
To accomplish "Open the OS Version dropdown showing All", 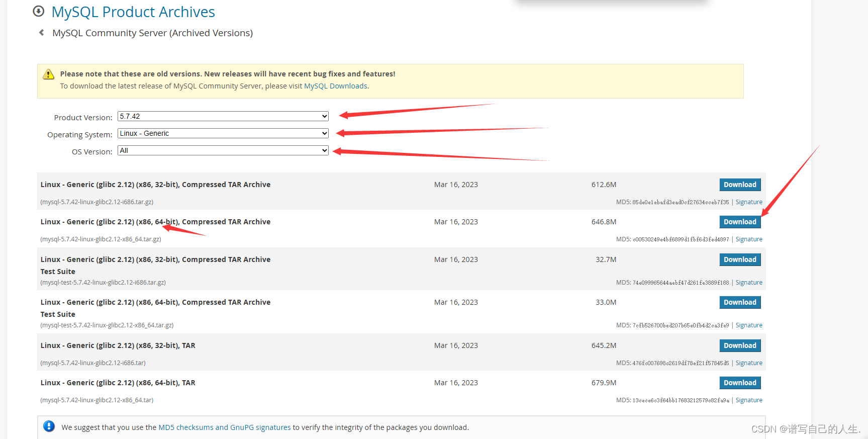I will coord(223,150).
